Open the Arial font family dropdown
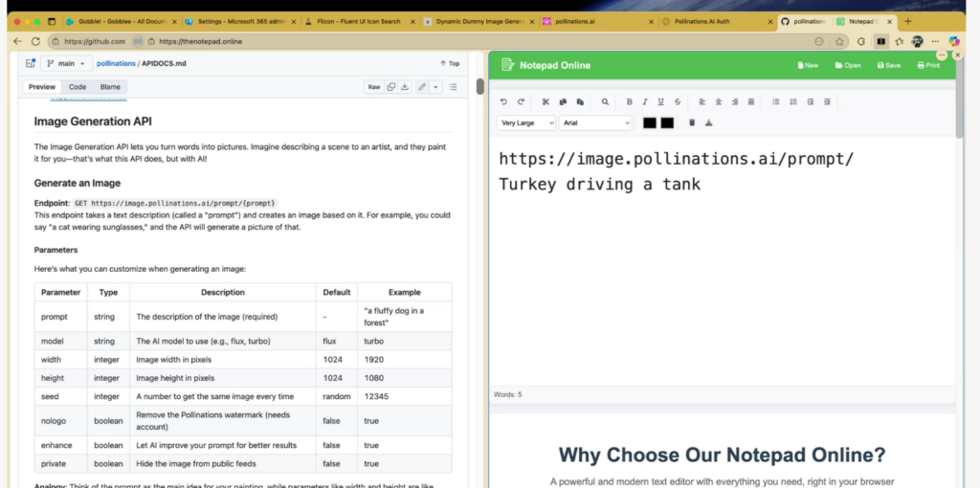The height and width of the screenshot is (488, 980). tap(595, 122)
